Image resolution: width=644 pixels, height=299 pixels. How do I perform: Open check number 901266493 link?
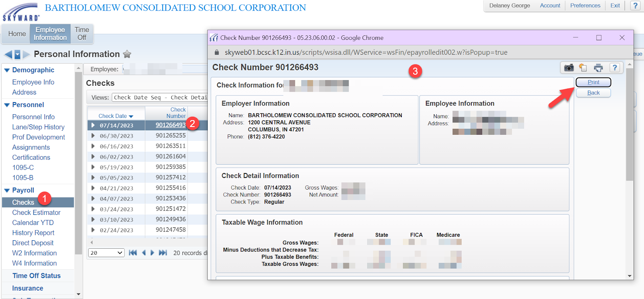(x=171, y=125)
